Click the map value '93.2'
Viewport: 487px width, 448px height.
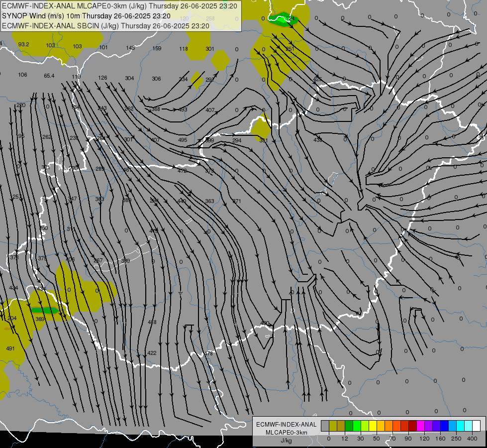pyautogui.click(x=23, y=44)
